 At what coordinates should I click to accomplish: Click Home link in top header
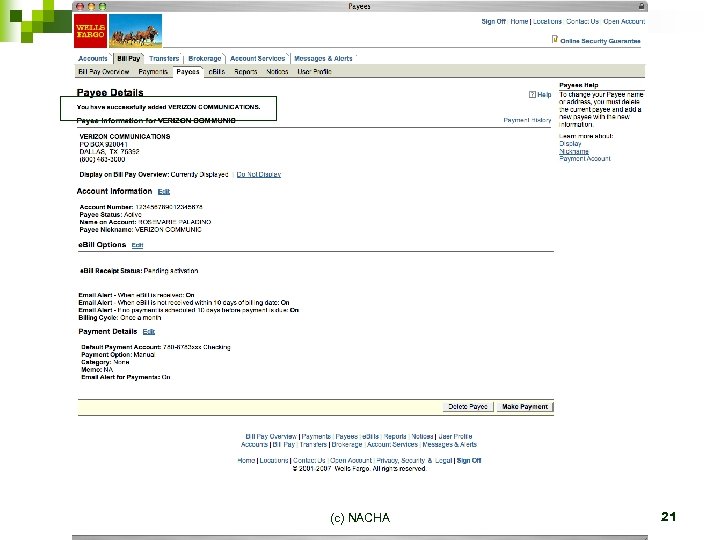[519, 22]
